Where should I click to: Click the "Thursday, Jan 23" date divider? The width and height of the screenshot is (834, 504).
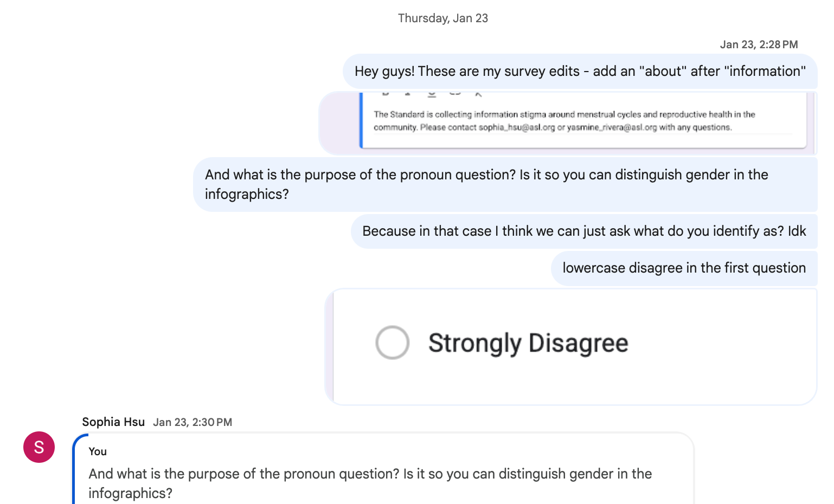(443, 18)
